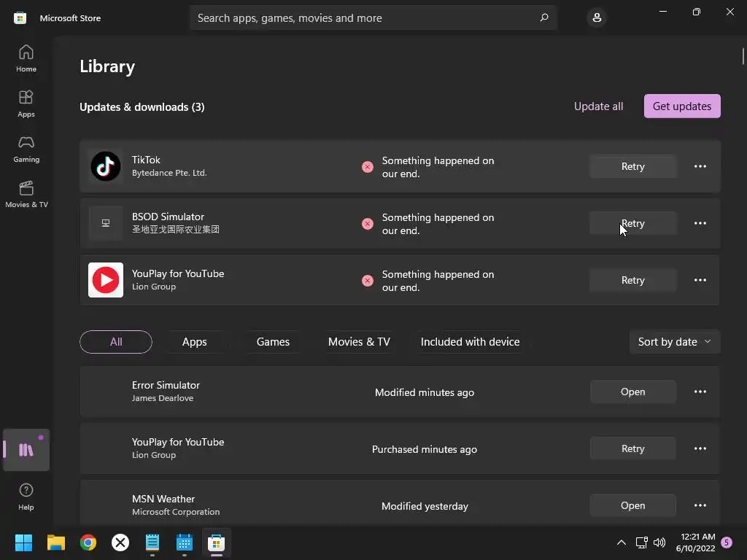Click the search magnifier icon
This screenshot has width=747, height=560.
[544, 17]
